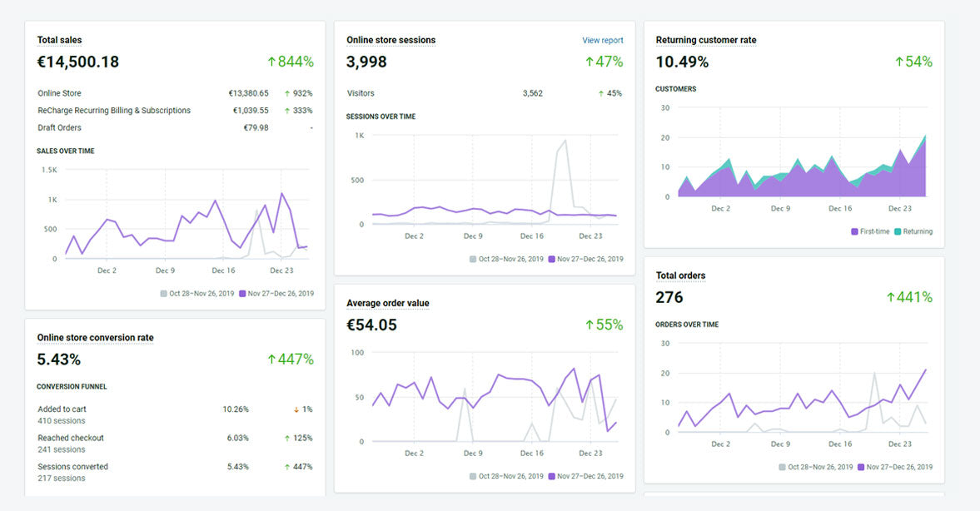This screenshot has width=980, height=511.
Task: Select the €54.05 average order value
Action: (372, 325)
